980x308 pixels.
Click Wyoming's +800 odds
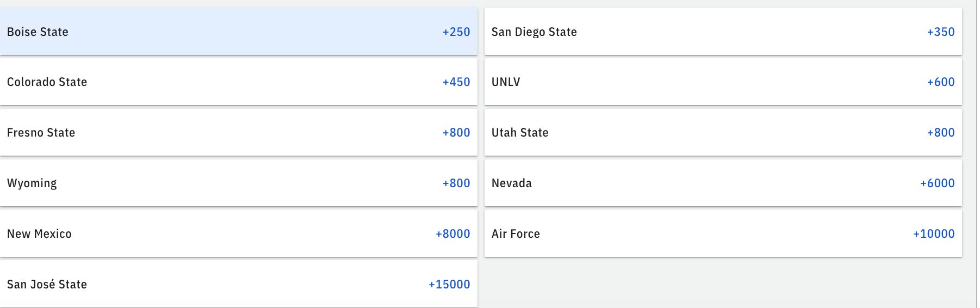click(x=456, y=183)
